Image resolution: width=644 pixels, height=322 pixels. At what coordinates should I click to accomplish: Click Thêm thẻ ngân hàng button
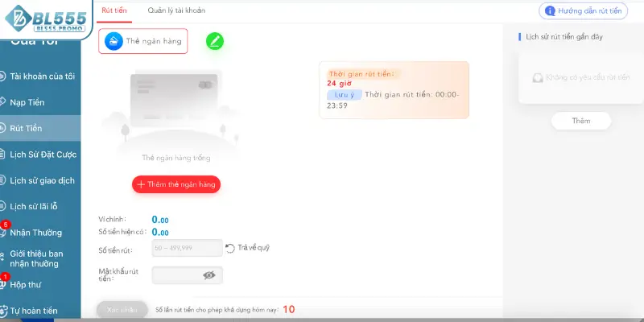point(176,184)
